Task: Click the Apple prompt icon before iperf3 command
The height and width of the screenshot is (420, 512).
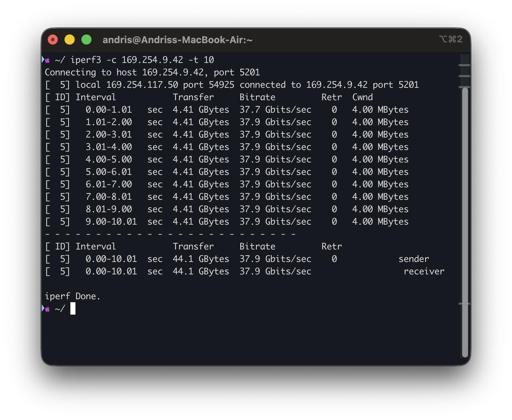Action: pos(47,60)
